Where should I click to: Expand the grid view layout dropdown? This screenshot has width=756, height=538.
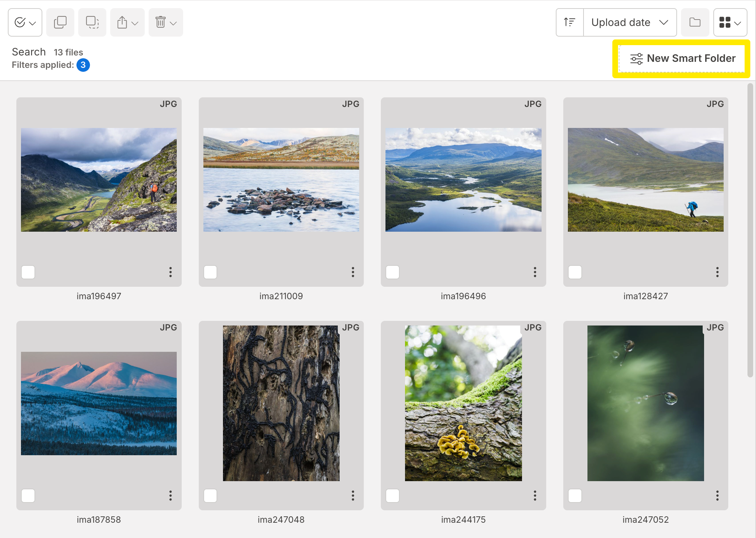[x=730, y=22]
